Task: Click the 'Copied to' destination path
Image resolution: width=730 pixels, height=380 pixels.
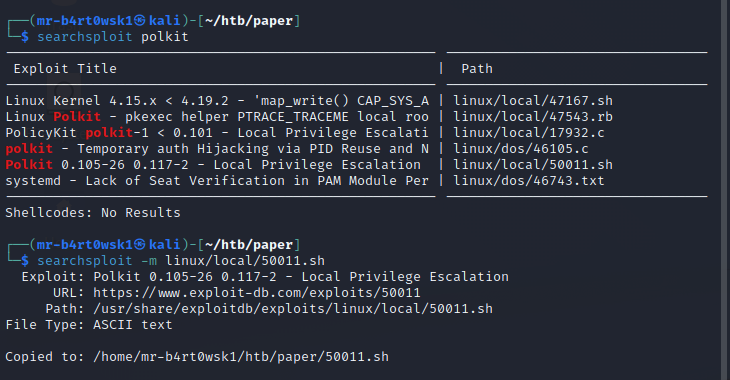Action: pyautogui.click(x=241, y=357)
